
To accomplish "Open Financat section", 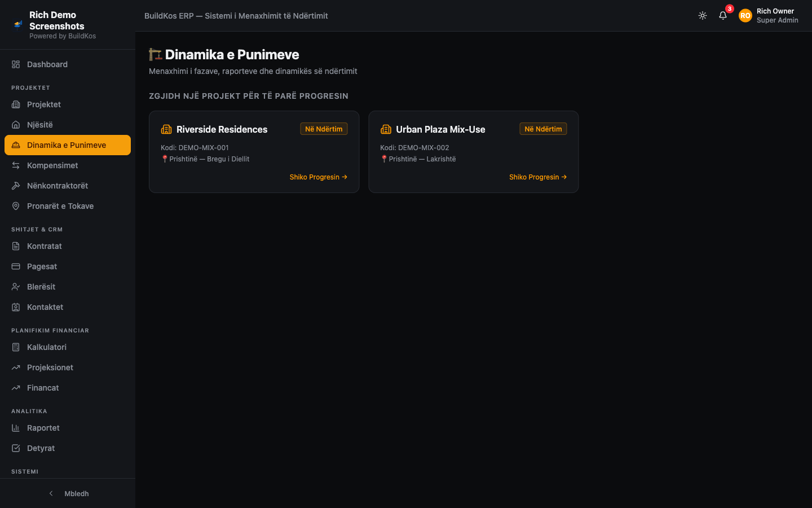I will [x=68, y=388].
